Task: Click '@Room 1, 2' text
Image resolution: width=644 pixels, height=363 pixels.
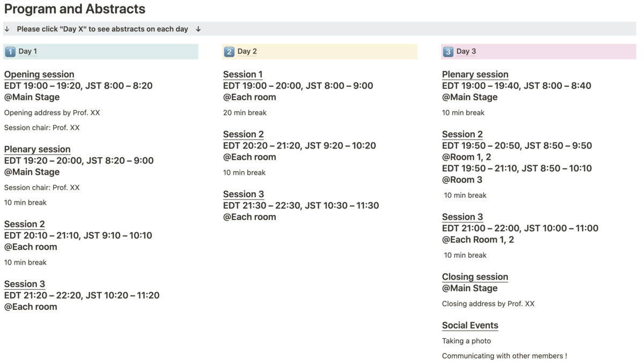Action: tap(466, 157)
